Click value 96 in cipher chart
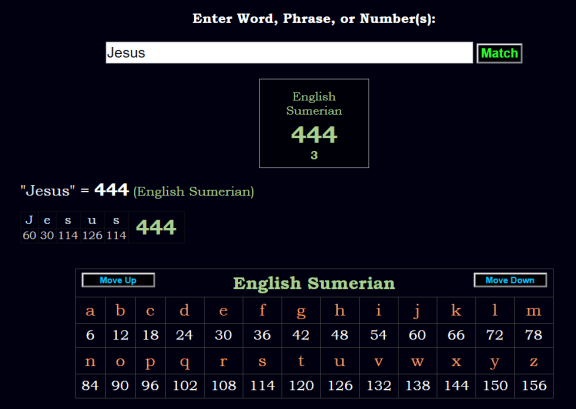The width and height of the screenshot is (576, 409). click(150, 386)
